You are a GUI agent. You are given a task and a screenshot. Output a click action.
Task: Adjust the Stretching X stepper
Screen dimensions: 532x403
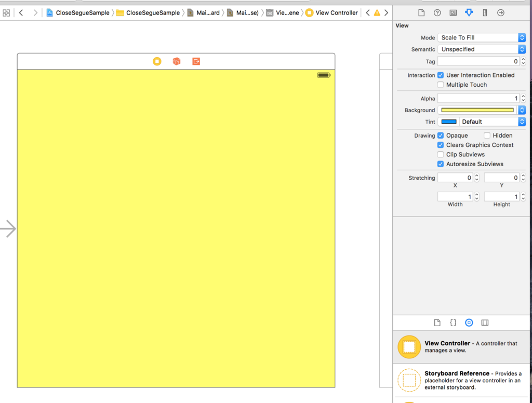pos(477,178)
